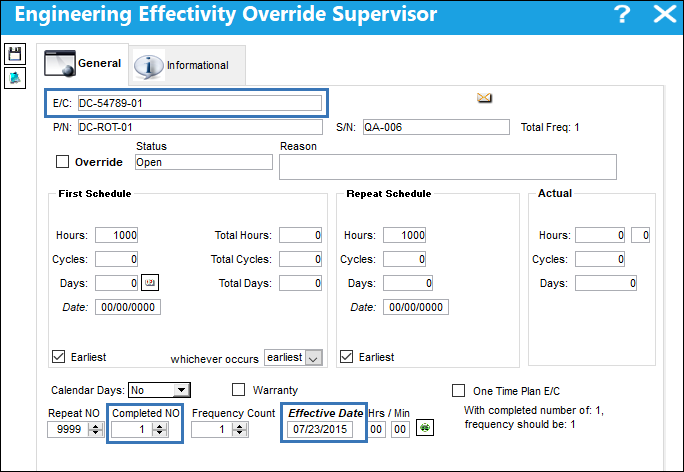This screenshot has width=684, height=472.
Task: Click the Save floppy disk icon
Action: (x=15, y=54)
